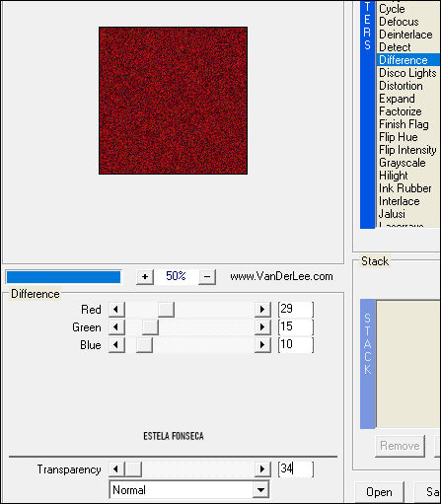Click the Red slider thumb
Screen dimensions: 441x504
coord(166,310)
